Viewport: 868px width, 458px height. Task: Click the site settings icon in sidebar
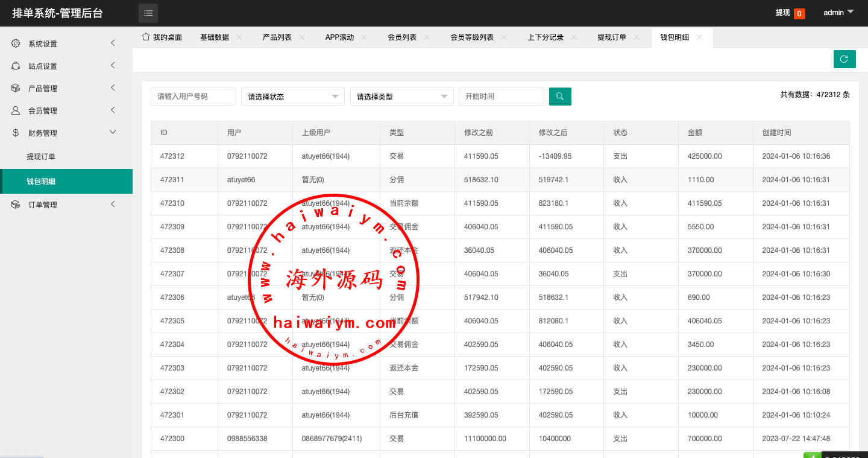16,66
